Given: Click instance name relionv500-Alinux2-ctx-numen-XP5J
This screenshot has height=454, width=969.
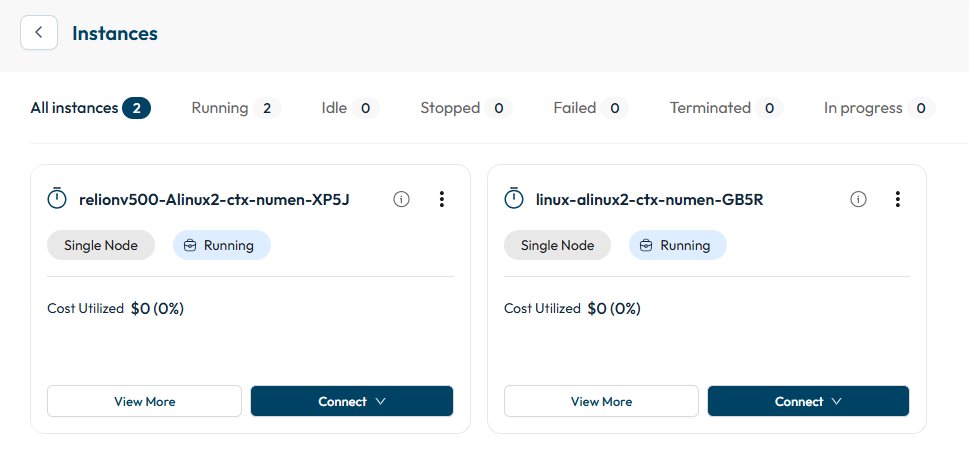Looking at the screenshot, I should pyautogui.click(x=214, y=199).
